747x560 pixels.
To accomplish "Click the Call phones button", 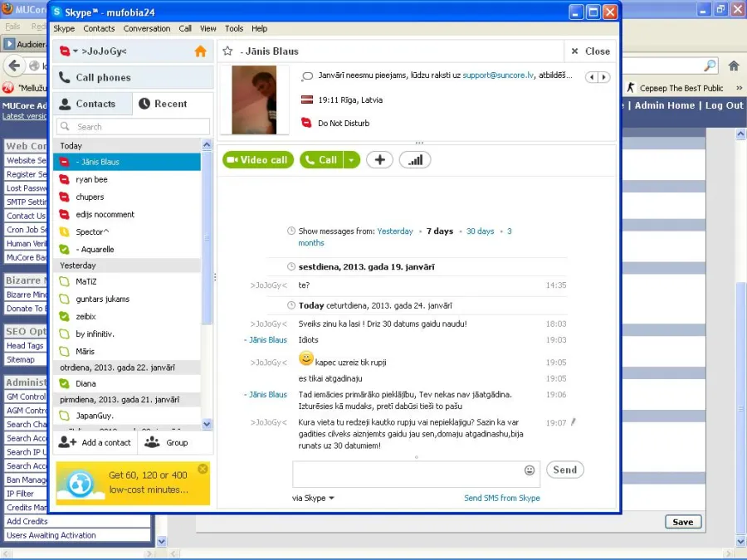I will click(133, 77).
